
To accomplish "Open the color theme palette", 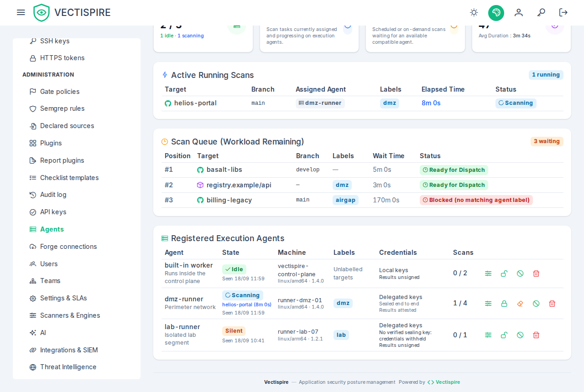I will [496, 13].
